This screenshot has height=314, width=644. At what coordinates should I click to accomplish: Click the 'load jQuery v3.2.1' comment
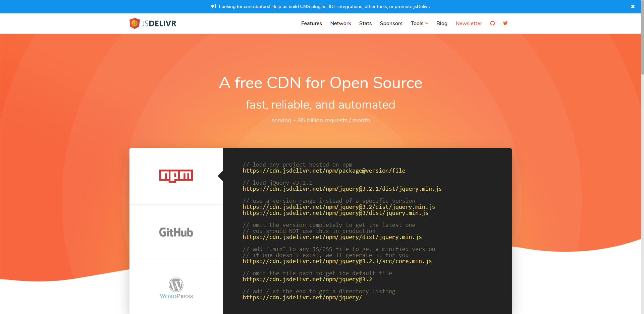[x=277, y=183]
